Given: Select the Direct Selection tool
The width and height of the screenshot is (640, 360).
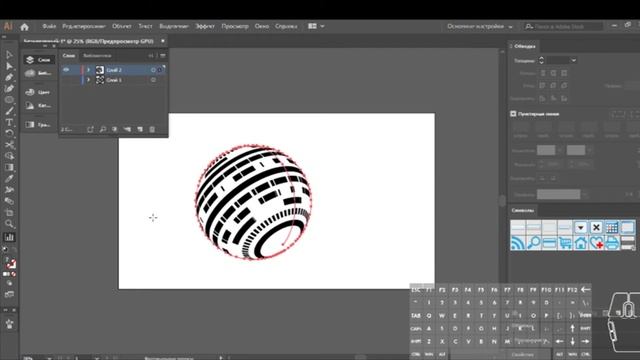Looking at the screenshot, I should coord(9,66).
